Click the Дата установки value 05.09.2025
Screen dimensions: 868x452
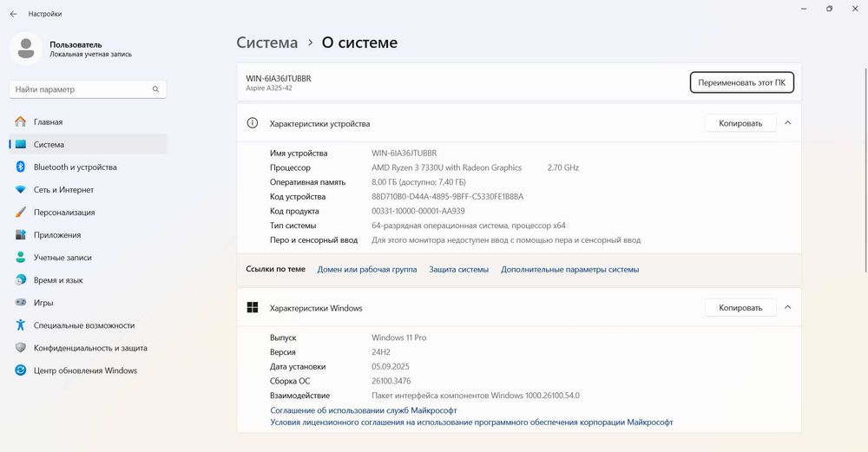pyautogui.click(x=391, y=367)
